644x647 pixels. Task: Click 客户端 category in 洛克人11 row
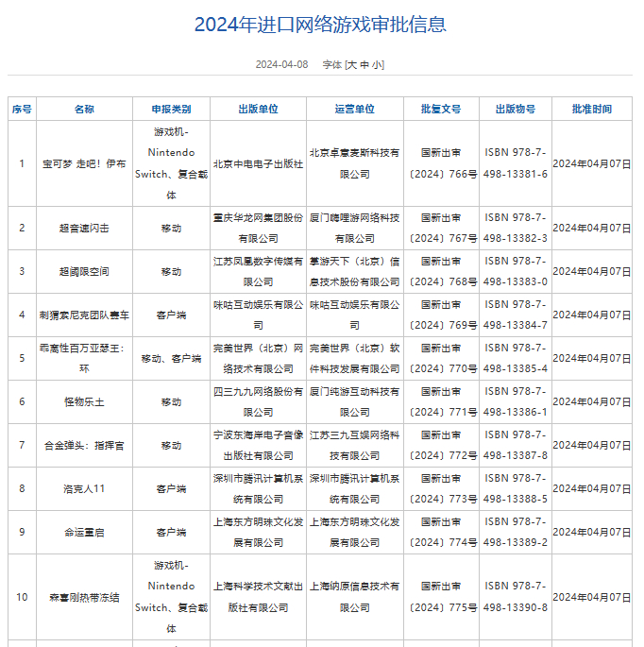click(171, 489)
